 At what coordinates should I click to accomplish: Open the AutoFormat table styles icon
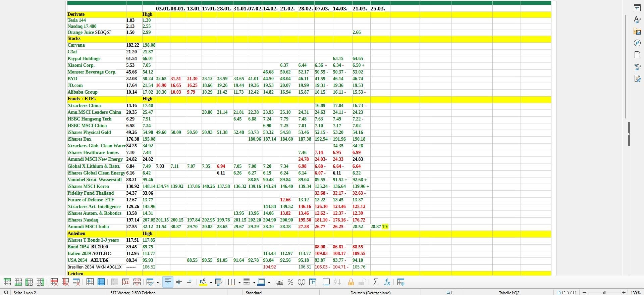[219, 282]
